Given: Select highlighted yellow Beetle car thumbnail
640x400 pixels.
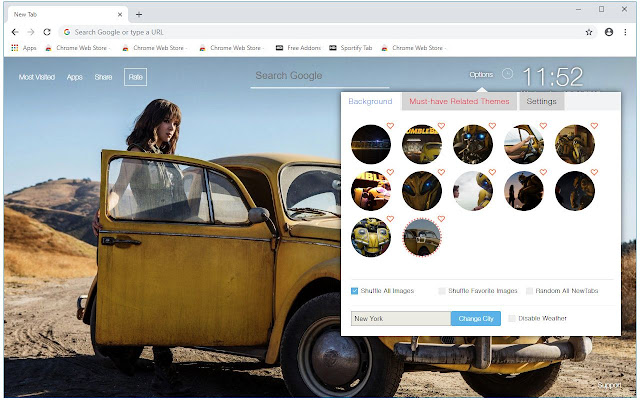Looking at the screenshot, I should (x=422, y=238).
